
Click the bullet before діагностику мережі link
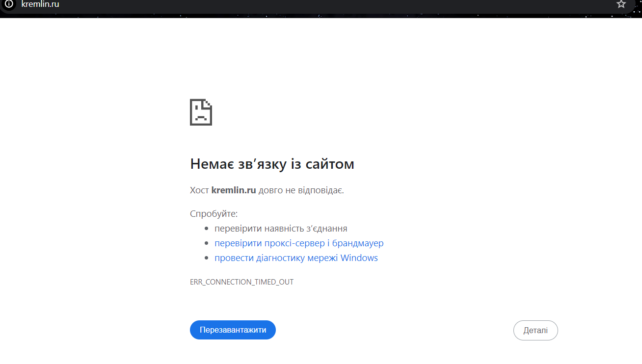pyautogui.click(x=207, y=258)
